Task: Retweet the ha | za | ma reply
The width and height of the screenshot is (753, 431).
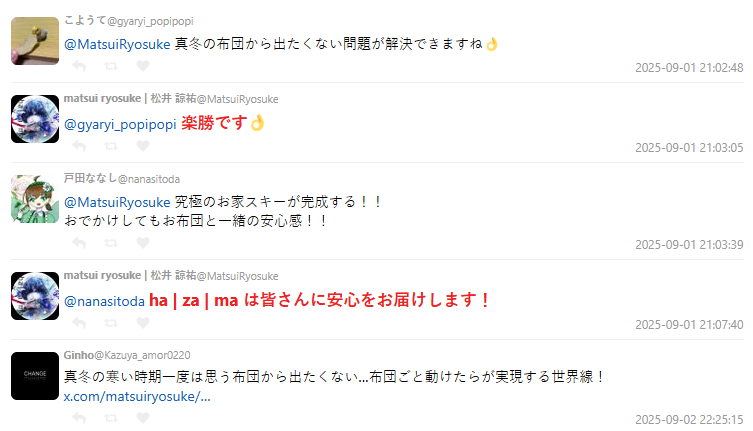Action: coord(111,323)
